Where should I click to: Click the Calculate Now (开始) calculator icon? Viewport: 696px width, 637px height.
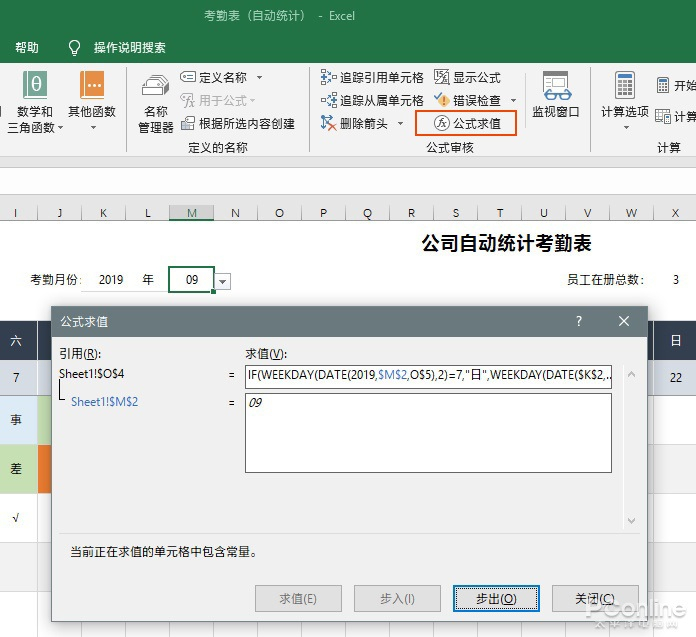coord(663,85)
